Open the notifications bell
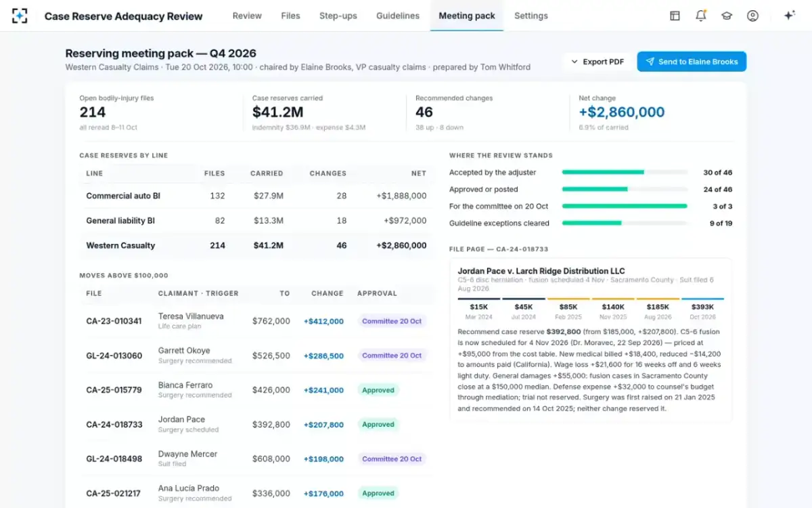The image size is (812, 508). click(x=701, y=16)
